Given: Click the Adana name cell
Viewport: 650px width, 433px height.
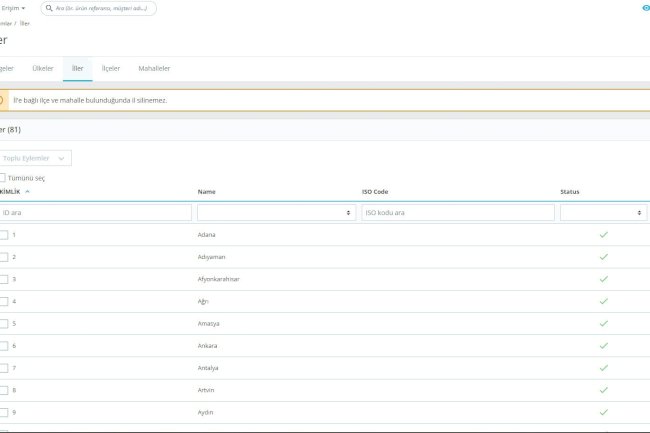Looking at the screenshot, I should 206,235.
